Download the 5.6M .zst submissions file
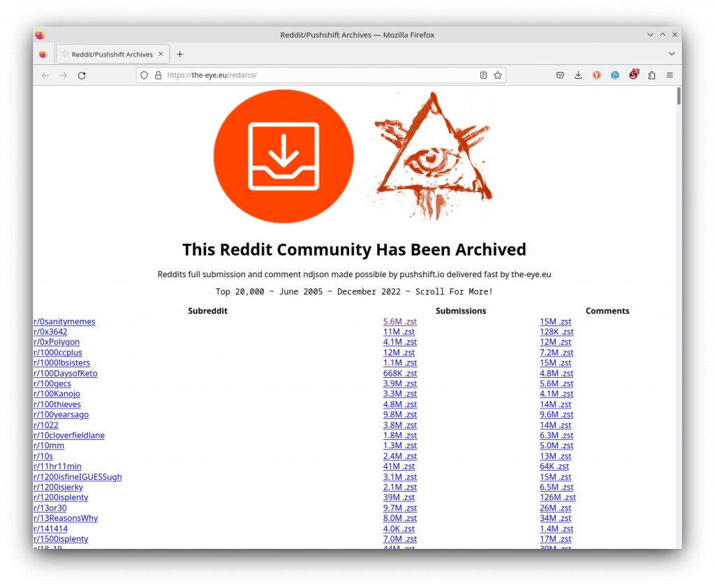Viewport: 715px width, 588px height. click(x=400, y=322)
